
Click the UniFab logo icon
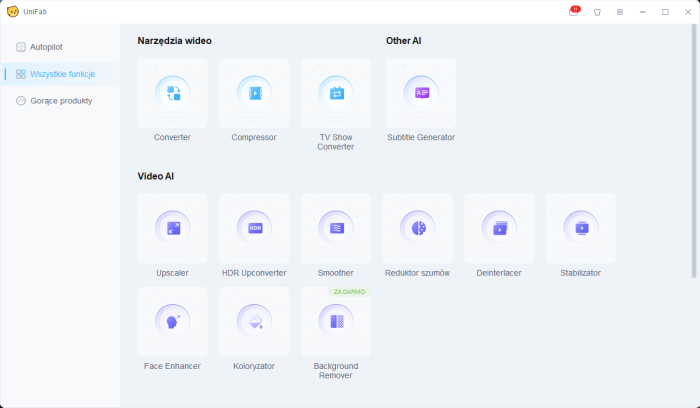[13, 12]
